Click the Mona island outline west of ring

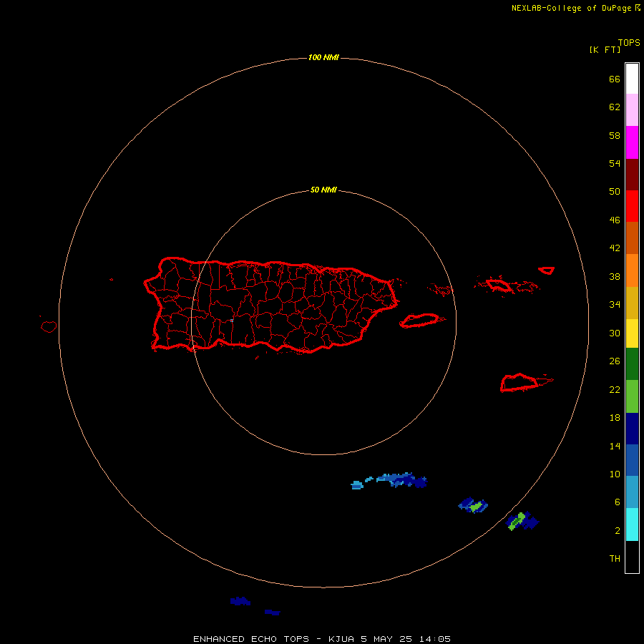click(49, 326)
